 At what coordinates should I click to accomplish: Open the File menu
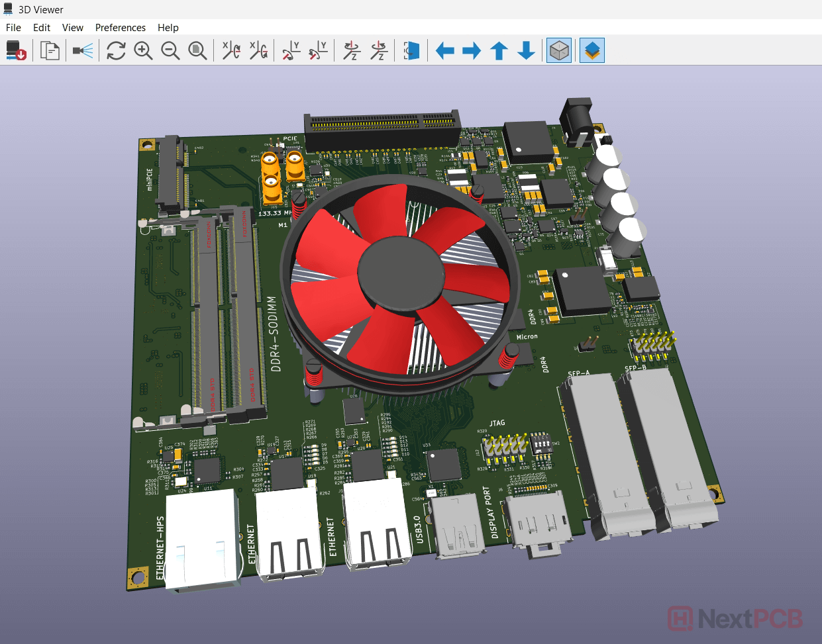(x=13, y=28)
